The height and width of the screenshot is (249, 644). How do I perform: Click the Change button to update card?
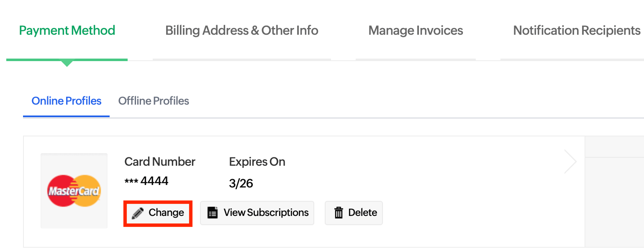coord(158,213)
